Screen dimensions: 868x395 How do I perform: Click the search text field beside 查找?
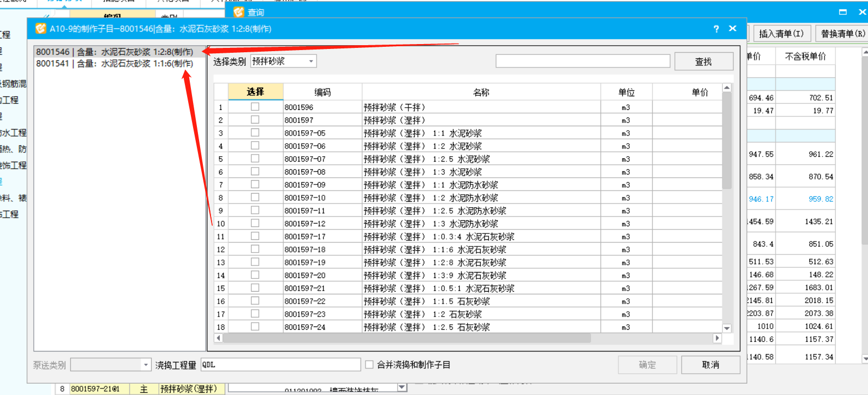(x=582, y=61)
